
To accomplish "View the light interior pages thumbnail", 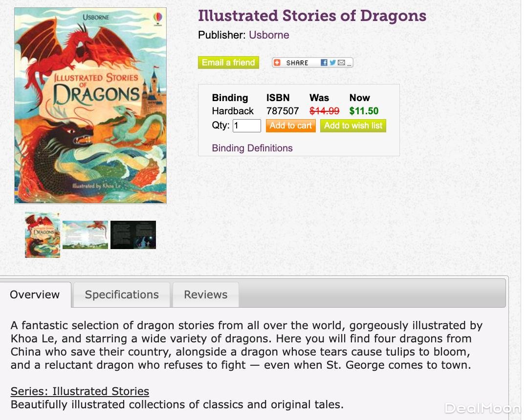I will pos(85,235).
